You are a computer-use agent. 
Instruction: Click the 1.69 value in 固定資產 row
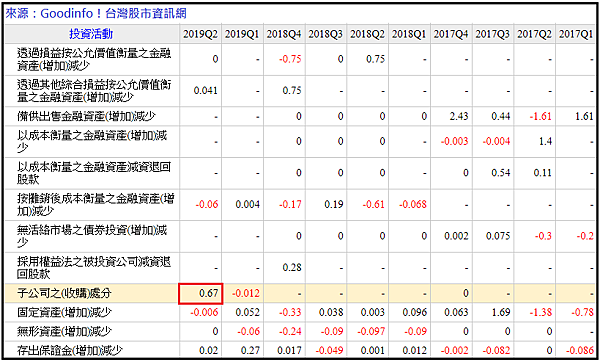[501, 313]
